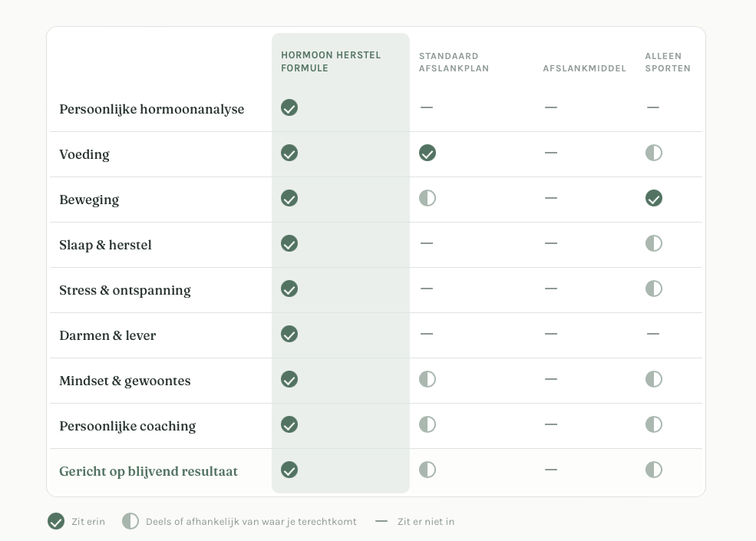
Task: Click legend text 'Deels of afhankelijk van waar je terechtkomt'
Action: tap(251, 522)
